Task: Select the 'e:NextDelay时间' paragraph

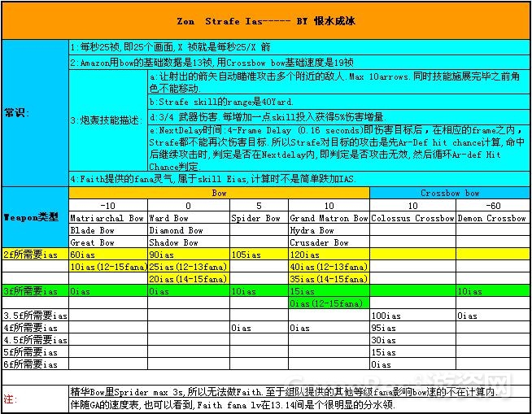Action: [338, 148]
